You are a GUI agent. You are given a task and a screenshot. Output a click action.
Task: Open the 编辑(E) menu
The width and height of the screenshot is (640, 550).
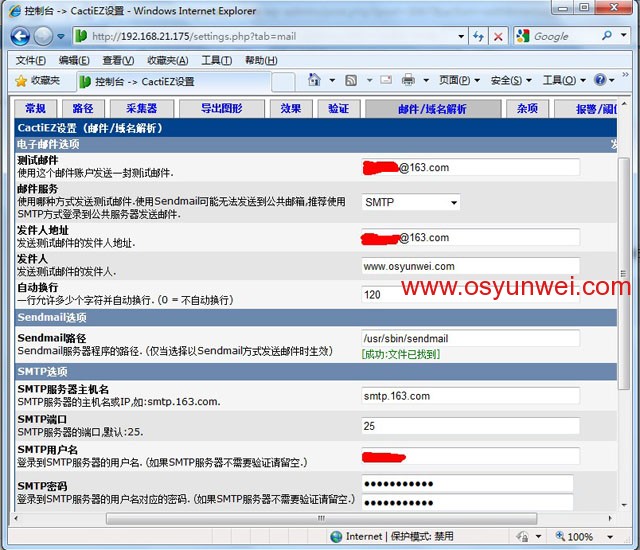74,60
